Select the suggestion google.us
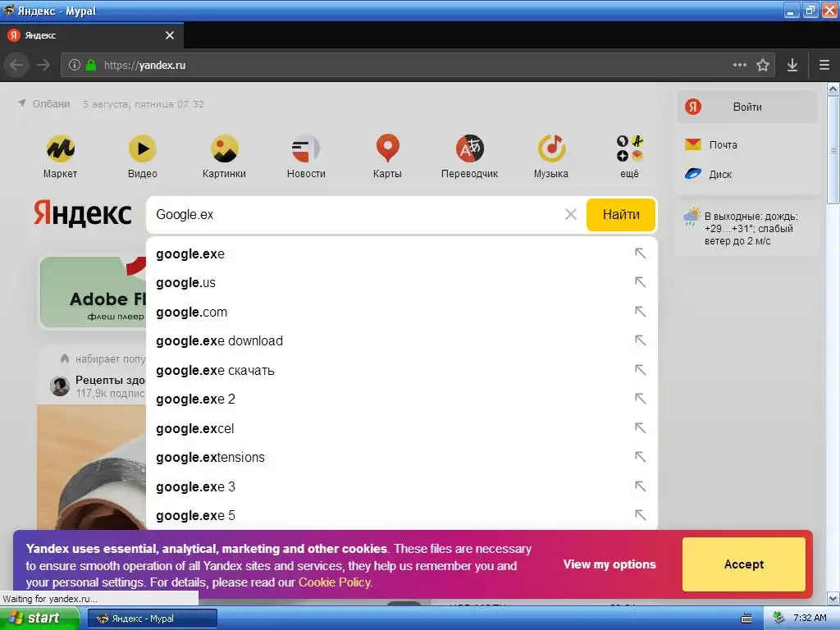The height and width of the screenshot is (630, 840). coord(402,283)
